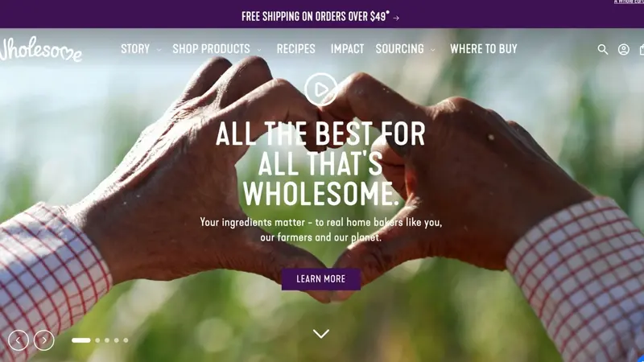Click the Learn More button
644x362 pixels.
(x=320, y=279)
